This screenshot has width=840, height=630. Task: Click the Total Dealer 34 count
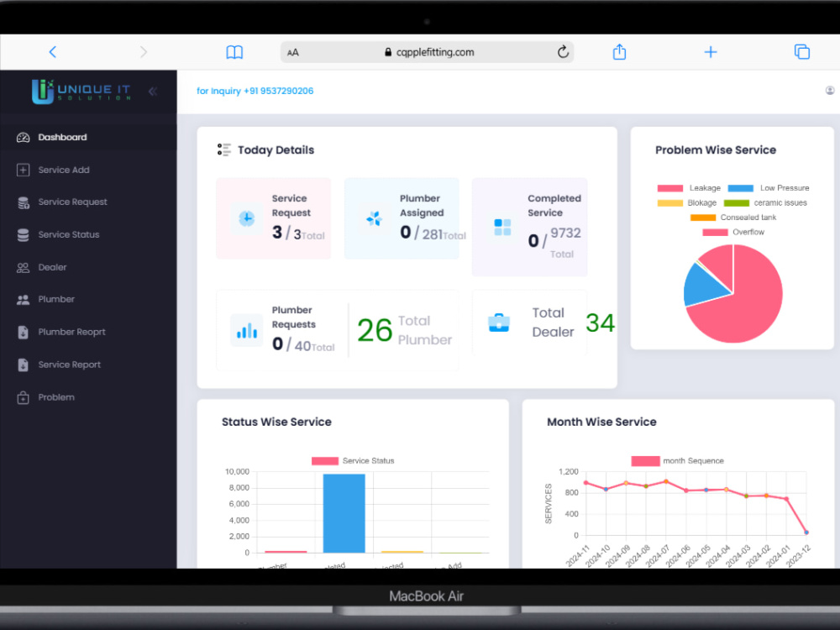(x=600, y=323)
